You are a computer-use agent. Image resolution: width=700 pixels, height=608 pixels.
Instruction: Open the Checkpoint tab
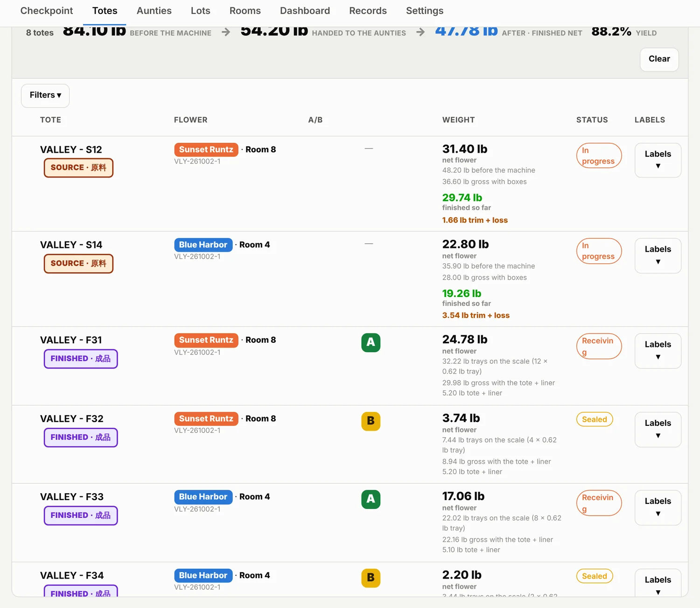point(47,11)
